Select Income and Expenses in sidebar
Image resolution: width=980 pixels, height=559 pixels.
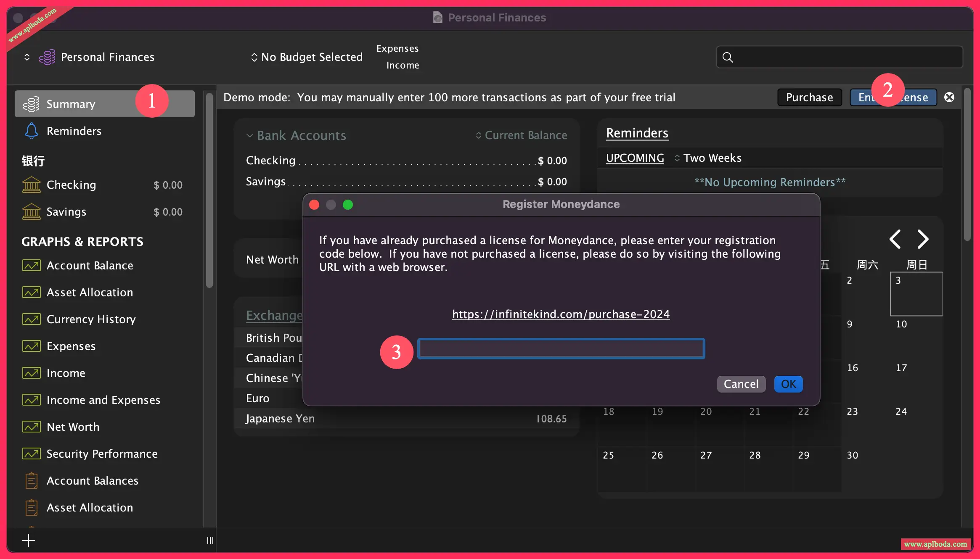(103, 400)
